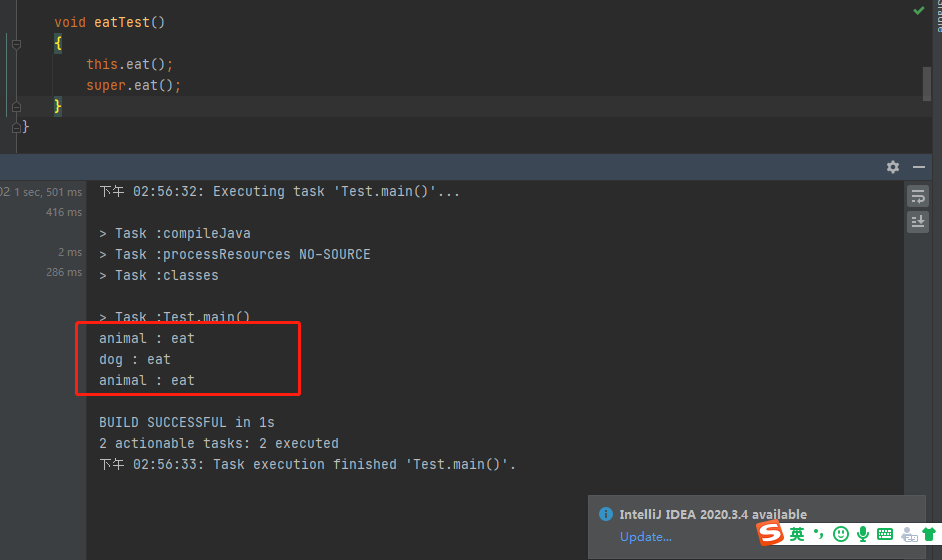Toggle soft-wrap in console output
This screenshot has height=560, width=942.
(917, 196)
